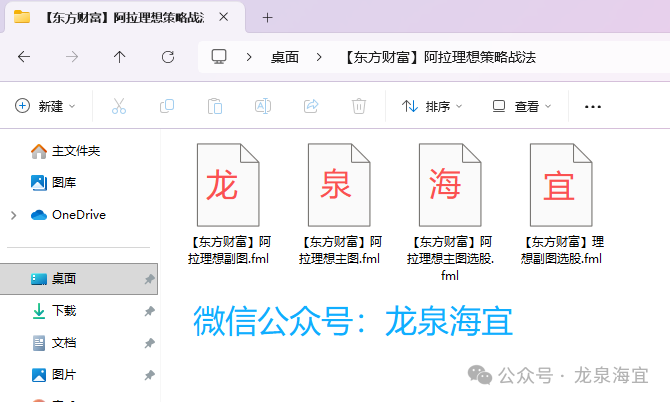Switch to the 【东方财富】阿拉理想策略战法 window tab
This screenshot has height=402, width=670.
(x=124, y=18)
